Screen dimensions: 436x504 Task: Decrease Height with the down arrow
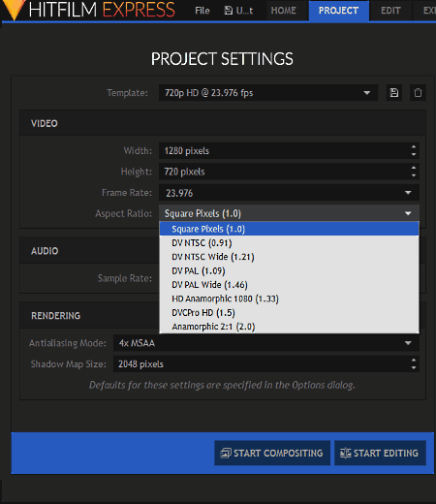coord(414,175)
